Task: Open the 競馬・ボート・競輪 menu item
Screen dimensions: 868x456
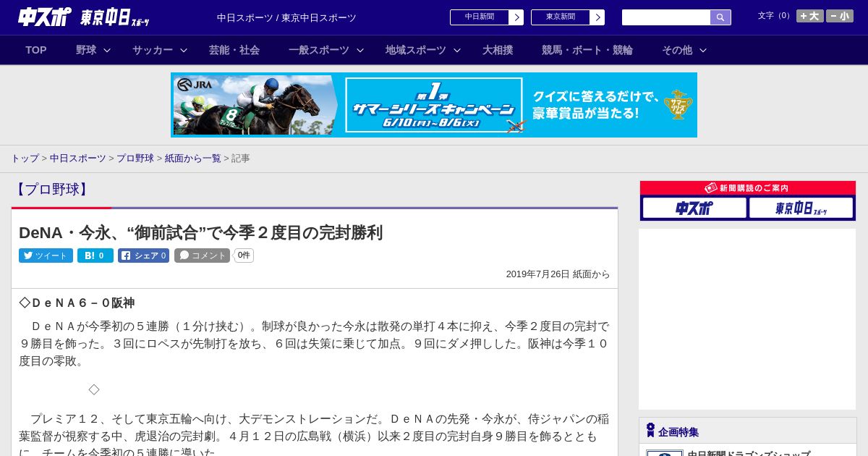Action: pos(587,50)
